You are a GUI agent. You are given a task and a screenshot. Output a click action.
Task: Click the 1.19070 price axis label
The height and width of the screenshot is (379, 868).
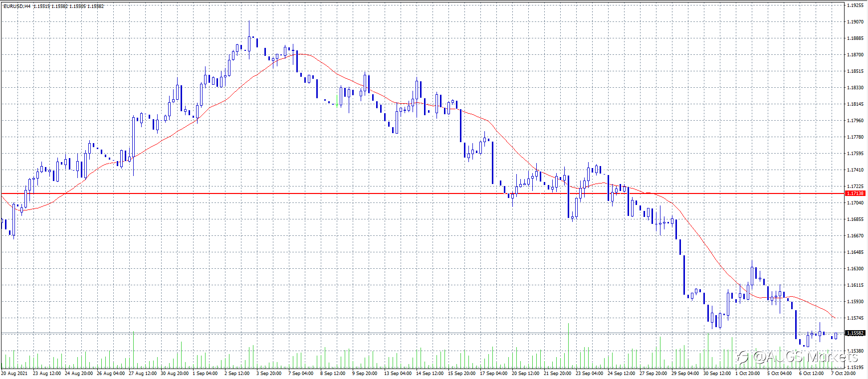[x=856, y=22]
